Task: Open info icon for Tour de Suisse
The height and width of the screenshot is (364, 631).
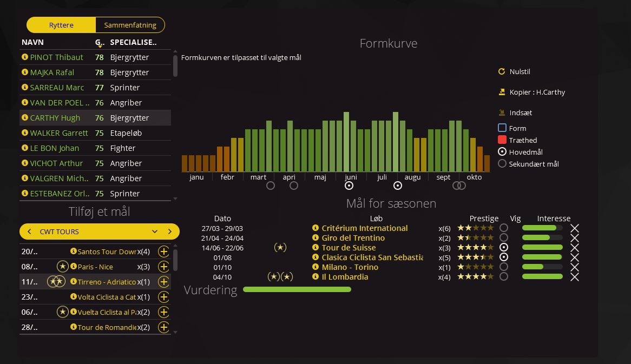Action: 316,248
